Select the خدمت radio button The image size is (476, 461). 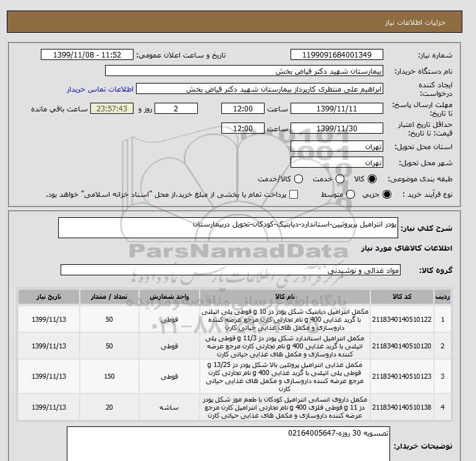(340, 179)
